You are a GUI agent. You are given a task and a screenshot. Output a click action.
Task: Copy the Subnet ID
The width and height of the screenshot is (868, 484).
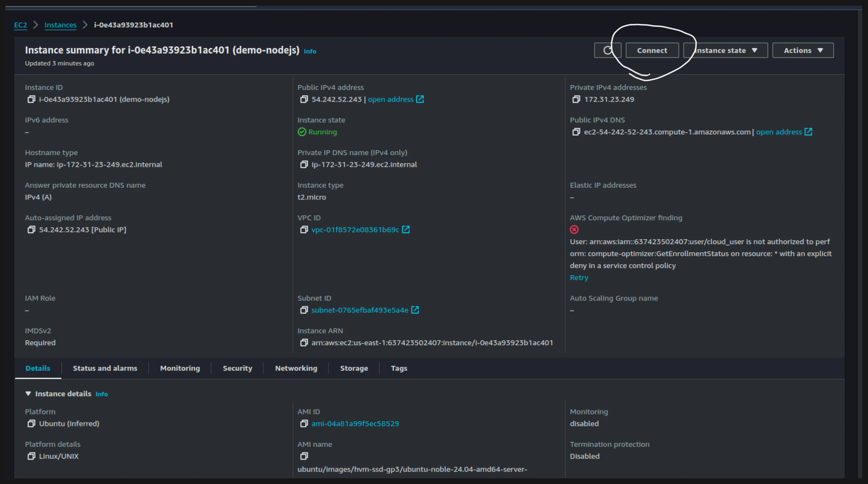304,310
